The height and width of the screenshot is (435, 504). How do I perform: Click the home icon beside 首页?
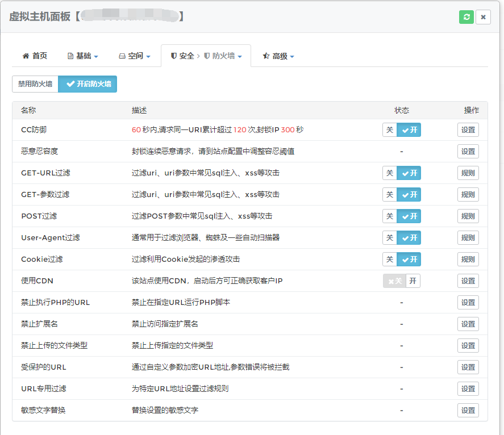click(x=26, y=56)
